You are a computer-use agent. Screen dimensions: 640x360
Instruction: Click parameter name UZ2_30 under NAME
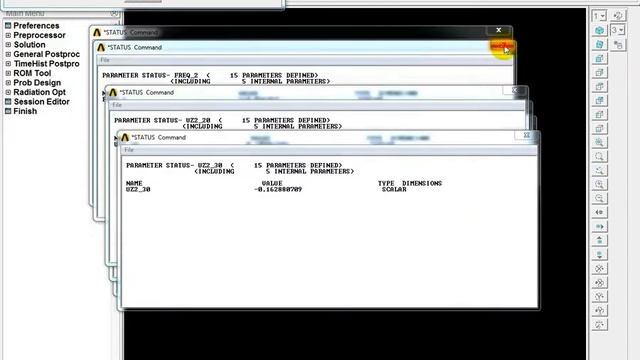pos(138,189)
